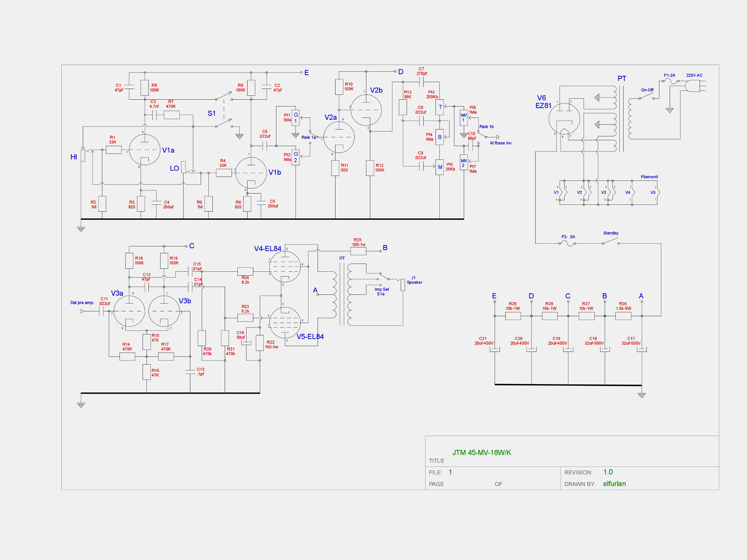Select the V4-EL84 power tube symbol
Image resolution: width=747 pixels, height=560 pixels.
tap(285, 267)
